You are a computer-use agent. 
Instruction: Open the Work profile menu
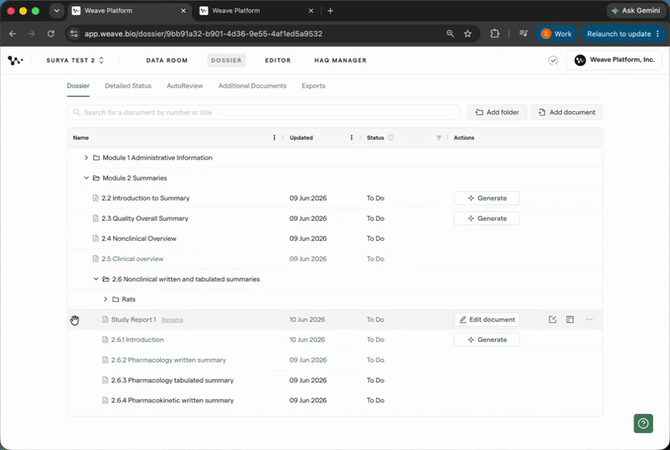click(557, 34)
